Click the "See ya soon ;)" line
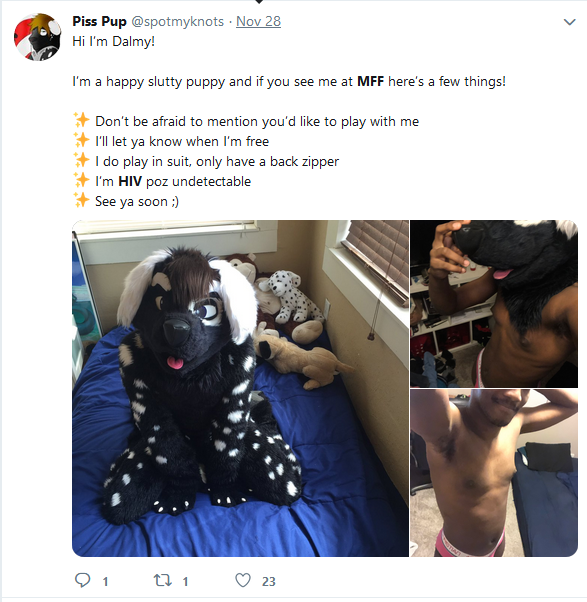Image resolution: width=587 pixels, height=602 pixels. tap(137, 202)
